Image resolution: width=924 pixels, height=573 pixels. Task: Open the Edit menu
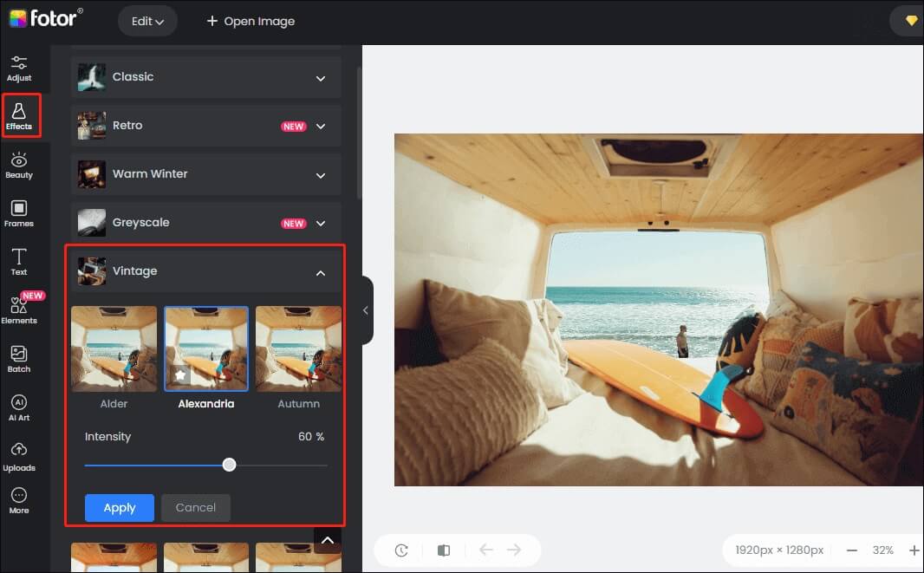click(146, 21)
